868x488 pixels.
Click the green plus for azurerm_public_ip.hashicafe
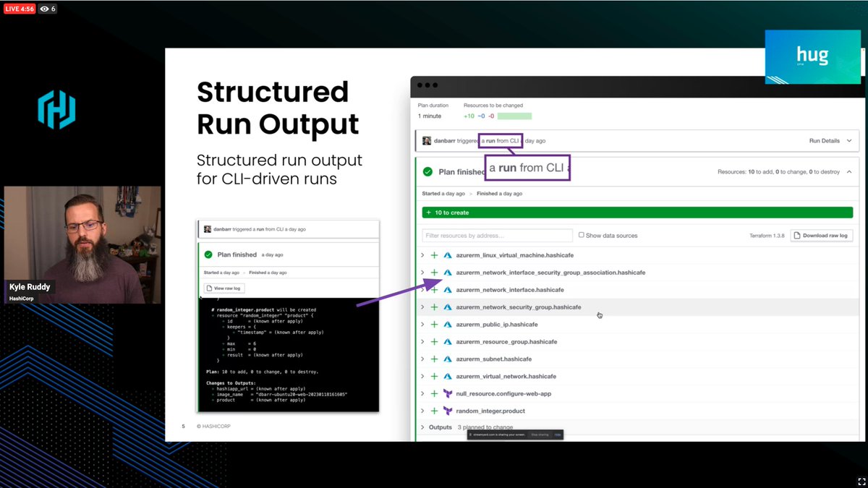pos(434,325)
